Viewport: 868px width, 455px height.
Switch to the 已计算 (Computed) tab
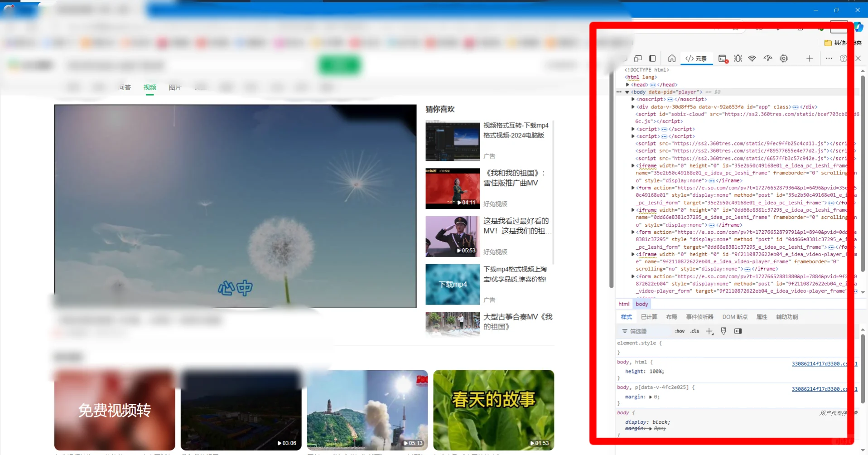click(649, 316)
